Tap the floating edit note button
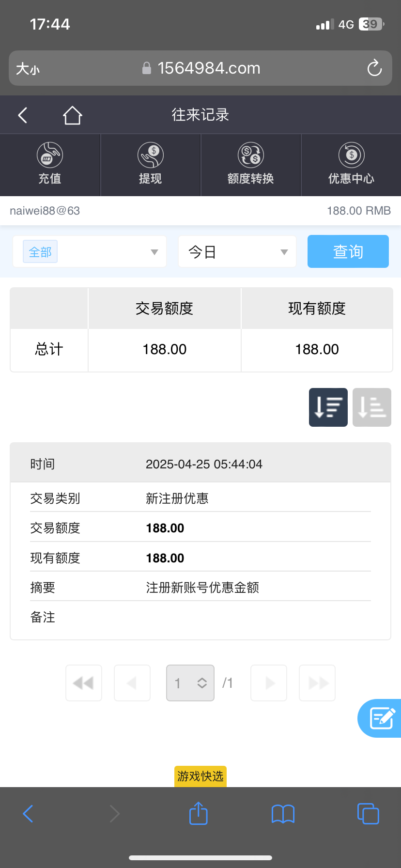Image resolution: width=401 pixels, height=868 pixels. click(382, 718)
